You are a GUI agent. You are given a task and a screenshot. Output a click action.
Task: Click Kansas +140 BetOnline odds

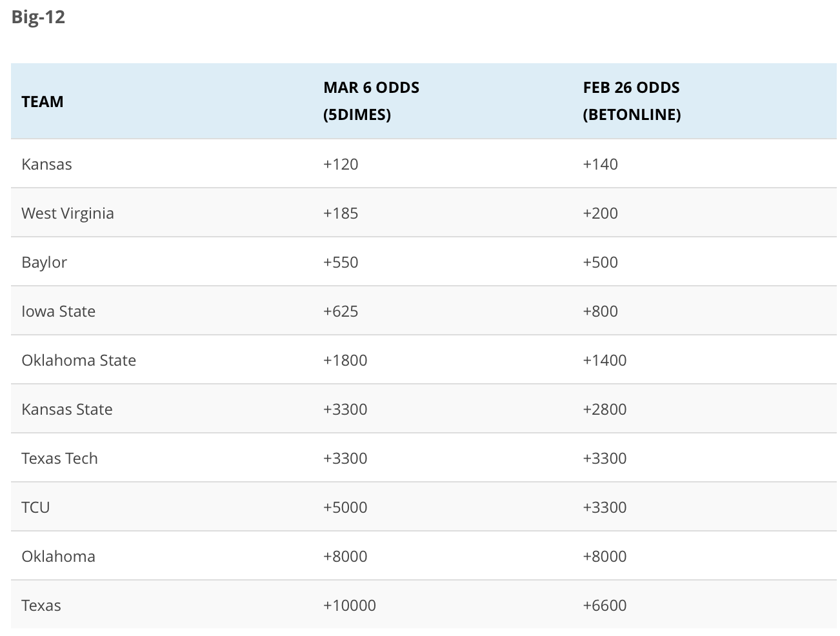[600, 164]
